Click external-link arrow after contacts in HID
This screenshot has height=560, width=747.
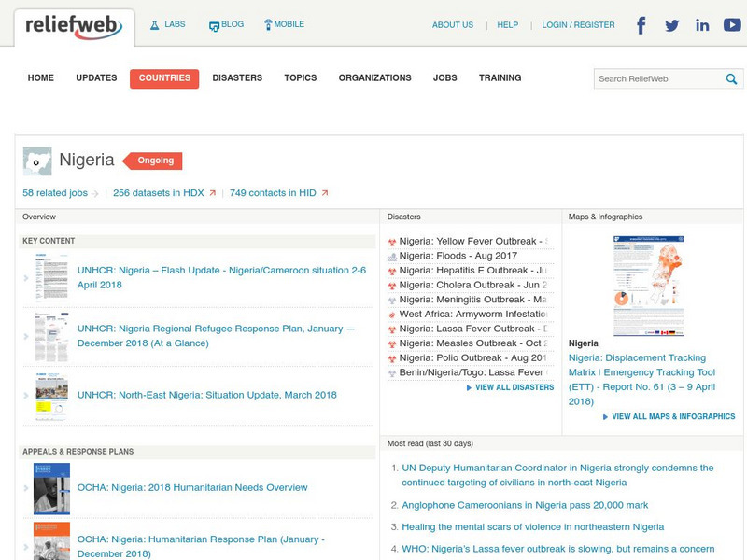tap(325, 193)
